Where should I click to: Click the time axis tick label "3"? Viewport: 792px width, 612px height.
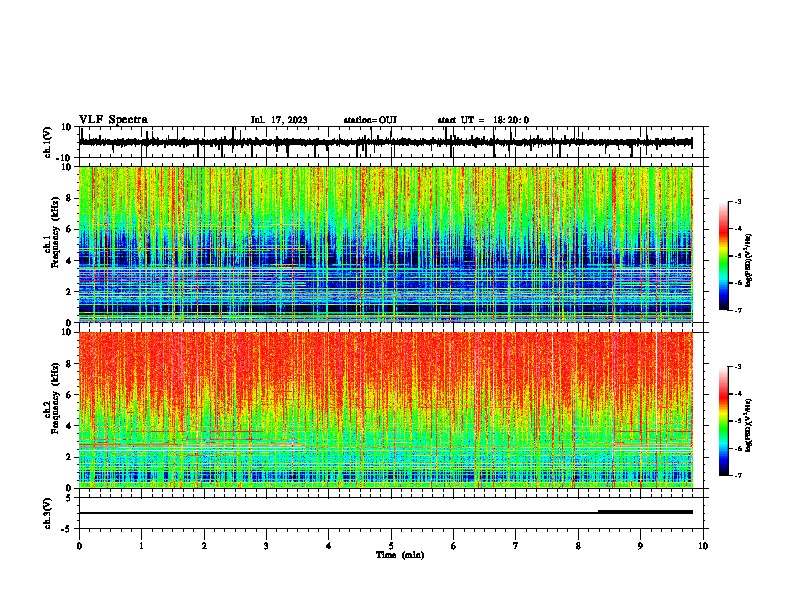point(266,546)
